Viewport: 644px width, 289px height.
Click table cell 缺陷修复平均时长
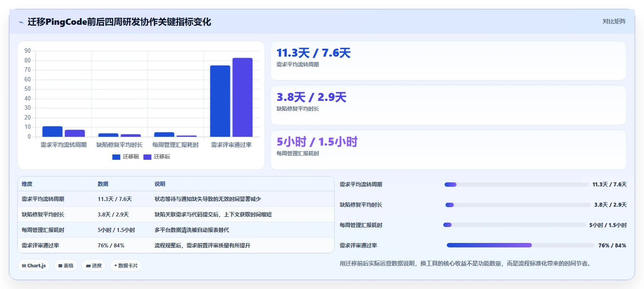click(43, 215)
